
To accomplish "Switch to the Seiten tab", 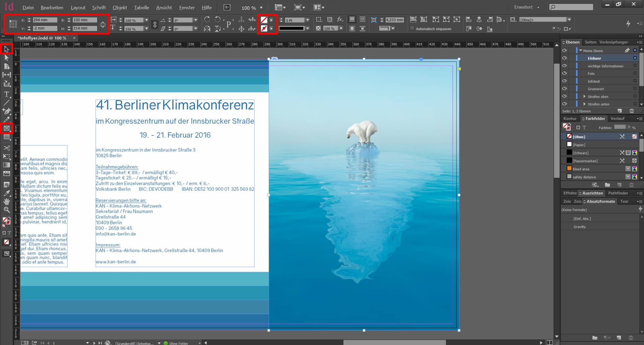I will (x=590, y=42).
